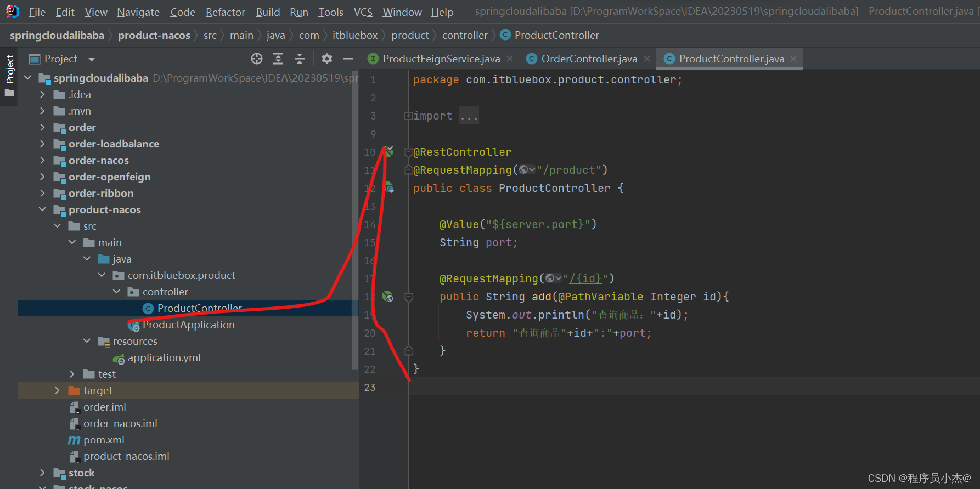Viewport: 980px width, 489px height.
Task: Click the ProductController class icon in breadcrumb
Action: point(505,35)
